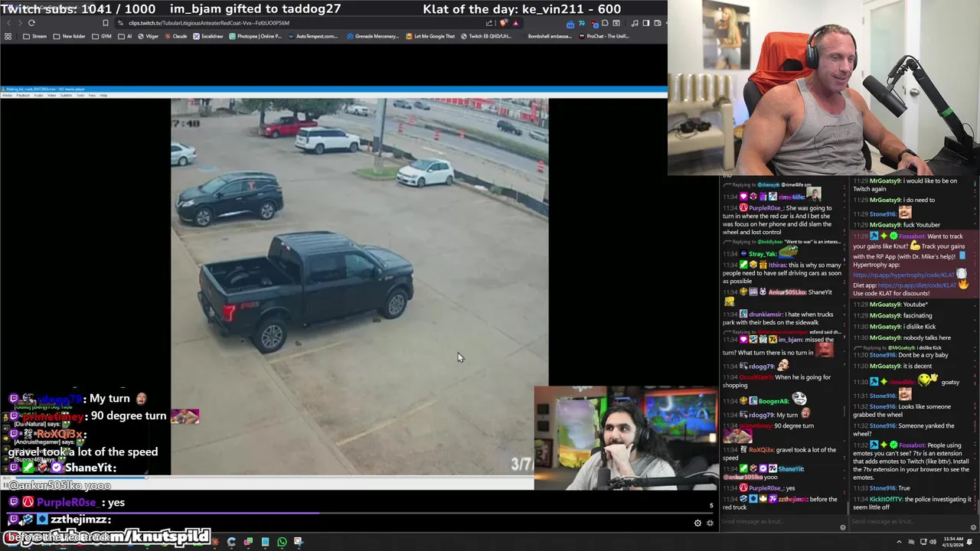
Task: Click zzthejimzz username in left chat
Action: (793, 499)
